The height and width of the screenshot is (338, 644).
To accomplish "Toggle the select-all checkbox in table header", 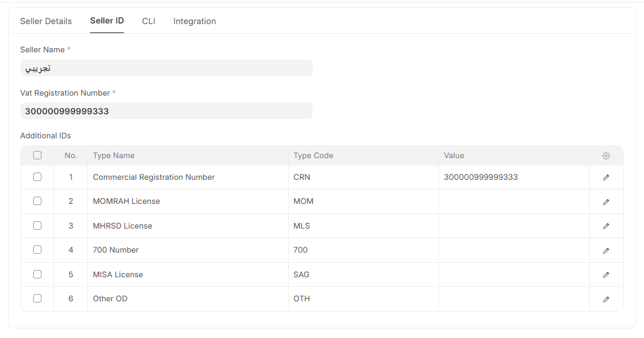I will click(x=37, y=155).
